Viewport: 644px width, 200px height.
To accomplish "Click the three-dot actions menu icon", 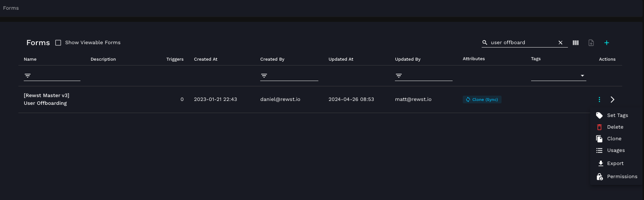I will coord(599,100).
